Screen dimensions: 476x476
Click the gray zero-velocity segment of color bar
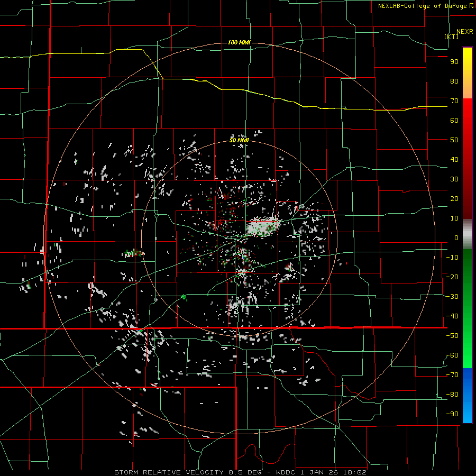(467, 234)
